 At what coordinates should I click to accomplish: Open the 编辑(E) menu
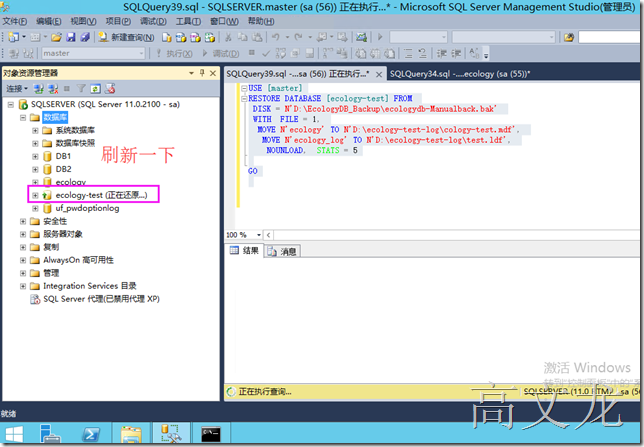click(48, 21)
